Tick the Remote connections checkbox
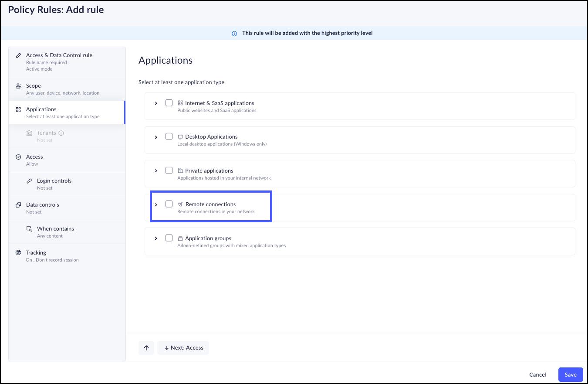The image size is (588, 384). click(169, 204)
